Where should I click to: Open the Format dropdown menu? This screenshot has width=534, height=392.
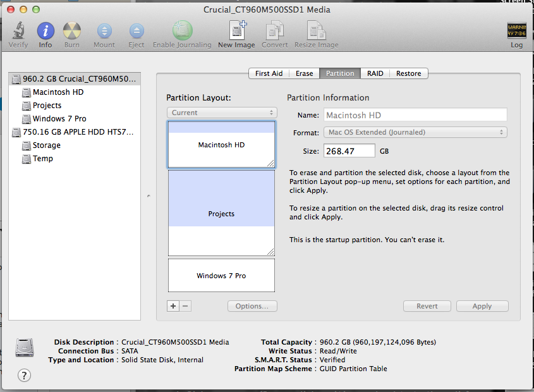pyautogui.click(x=415, y=132)
